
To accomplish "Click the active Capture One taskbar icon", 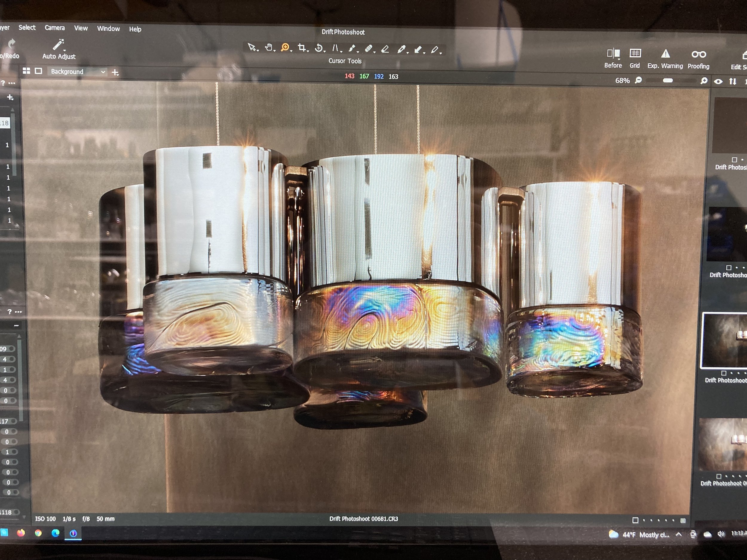I will click(x=73, y=533).
